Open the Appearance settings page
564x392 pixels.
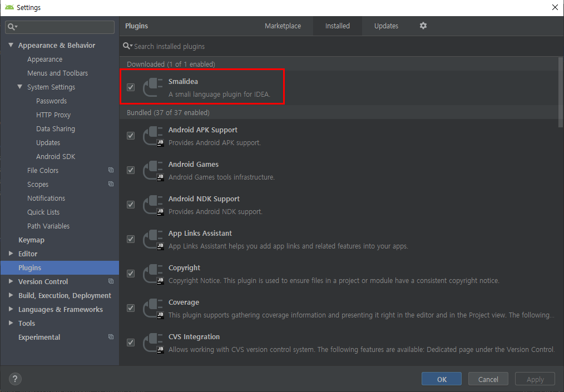coord(44,59)
